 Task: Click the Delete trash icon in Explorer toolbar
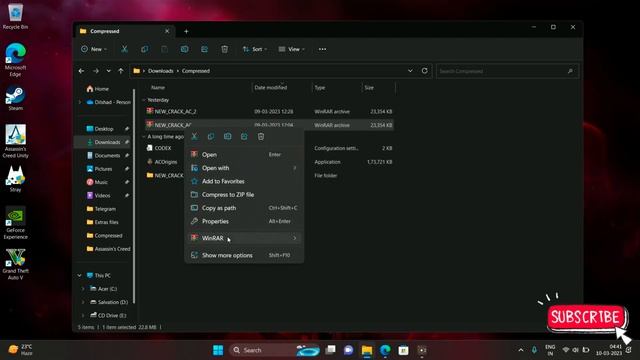coord(224,49)
